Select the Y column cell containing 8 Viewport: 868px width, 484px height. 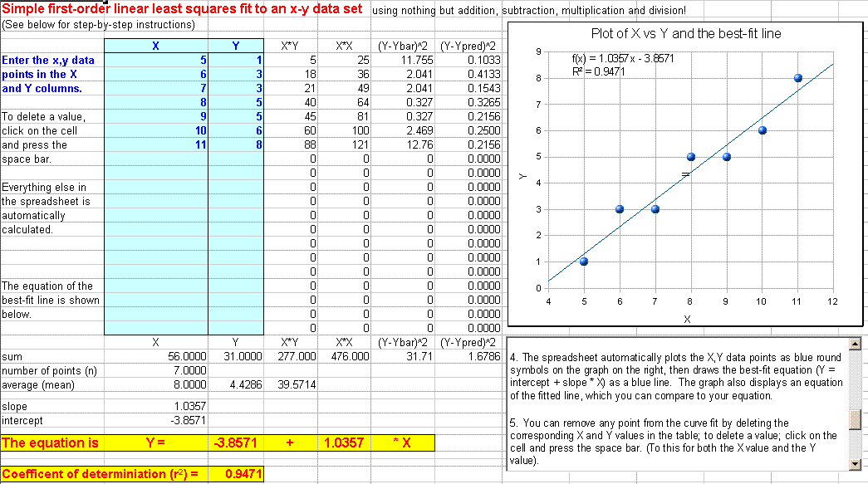click(236, 144)
